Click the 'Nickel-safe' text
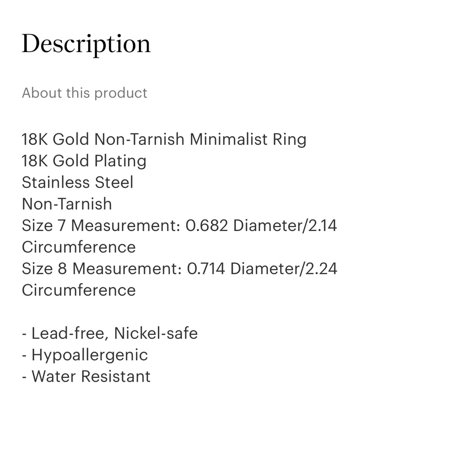 pos(156,333)
